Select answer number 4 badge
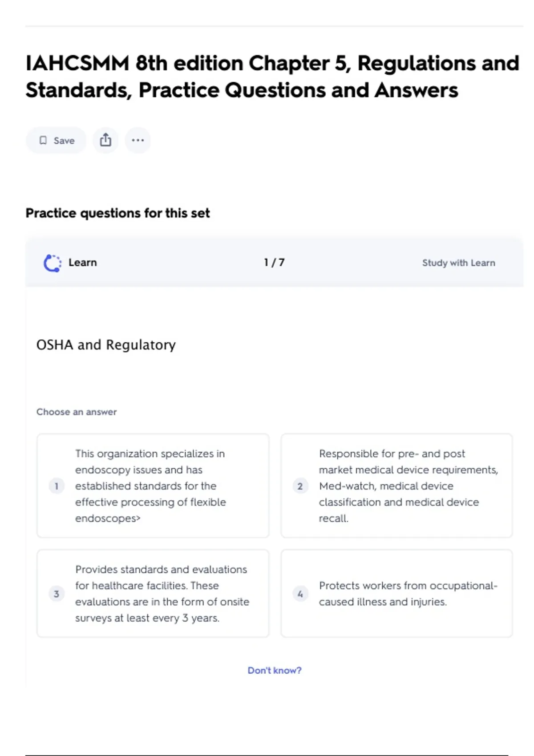 [x=300, y=594]
